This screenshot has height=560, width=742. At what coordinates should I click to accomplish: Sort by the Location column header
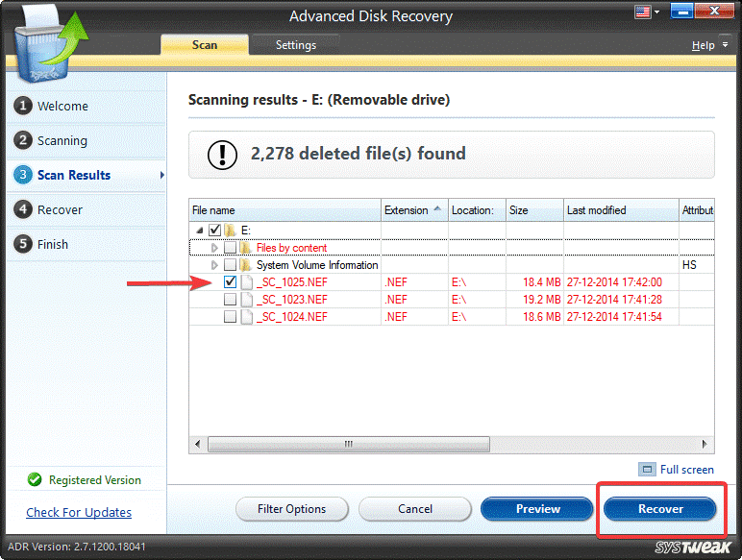[x=477, y=210]
